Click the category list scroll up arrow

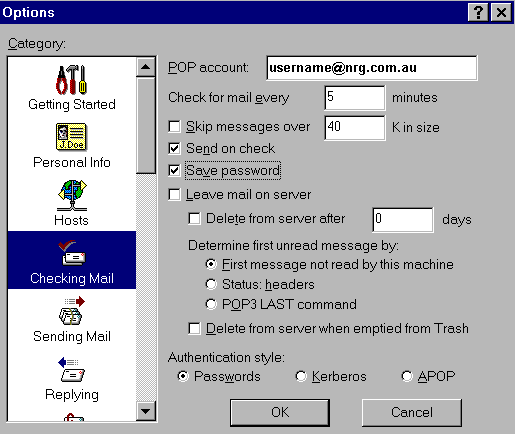[146, 67]
